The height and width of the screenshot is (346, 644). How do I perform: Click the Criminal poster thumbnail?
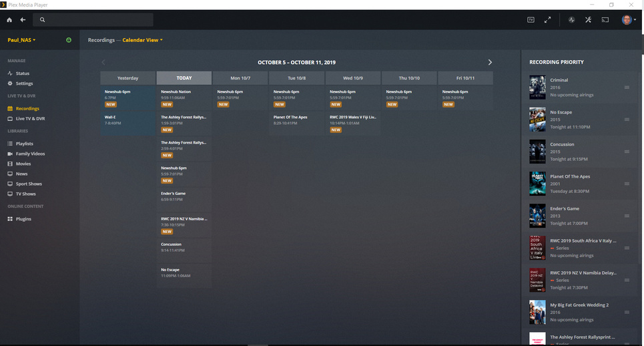click(x=537, y=87)
